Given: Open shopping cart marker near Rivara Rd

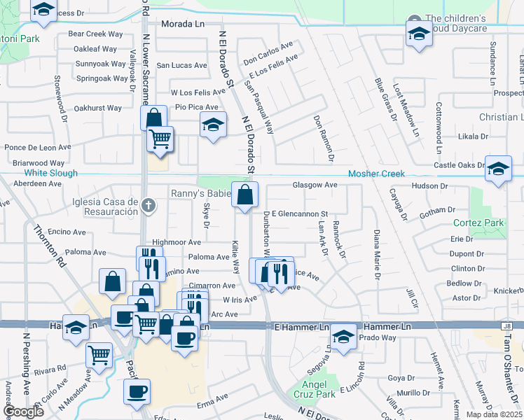Looking at the screenshot, I should [x=99, y=354].
